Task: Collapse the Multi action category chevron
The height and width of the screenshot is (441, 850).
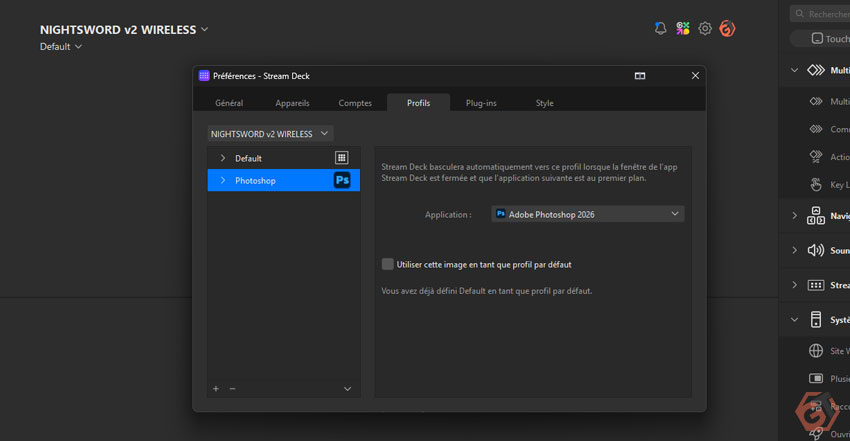Action: coord(794,70)
